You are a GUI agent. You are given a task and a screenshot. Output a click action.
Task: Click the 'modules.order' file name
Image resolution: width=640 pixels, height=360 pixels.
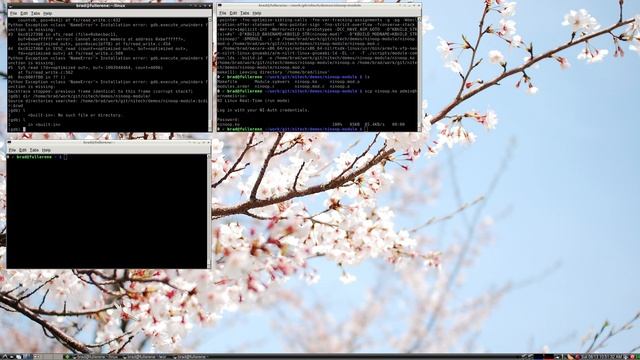pyautogui.click(x=233, y=87)
